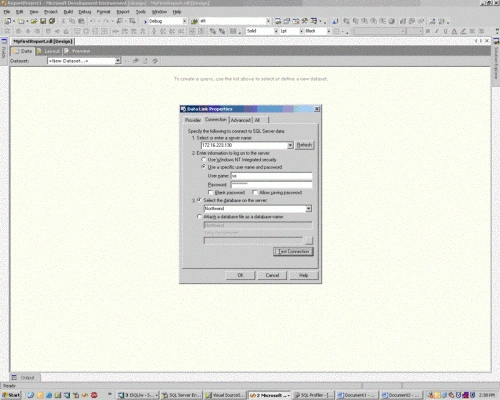Image resolution: width=500 pixels, height=400 pixels.
Task: Click the Refresh button
Action: [x=304, y=145]
